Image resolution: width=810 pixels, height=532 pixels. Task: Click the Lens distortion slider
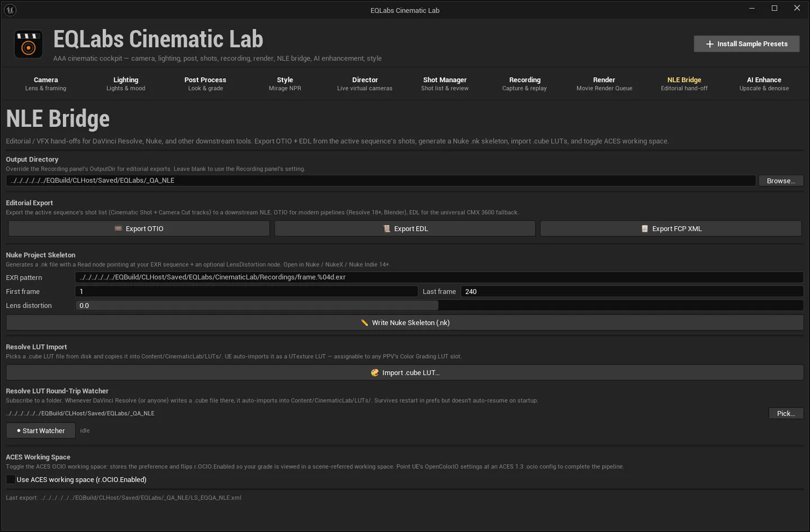point(439,305)
